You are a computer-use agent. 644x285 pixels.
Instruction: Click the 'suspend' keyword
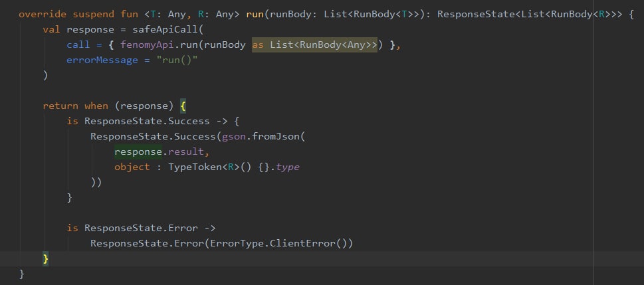pos(93,15)
